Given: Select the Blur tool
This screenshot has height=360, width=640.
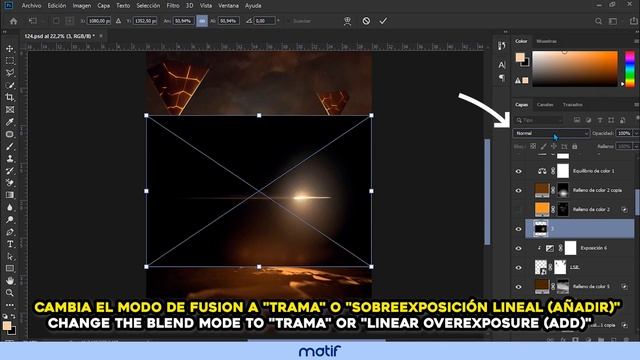Looking at the screenshot, I should tap(10, 207).
